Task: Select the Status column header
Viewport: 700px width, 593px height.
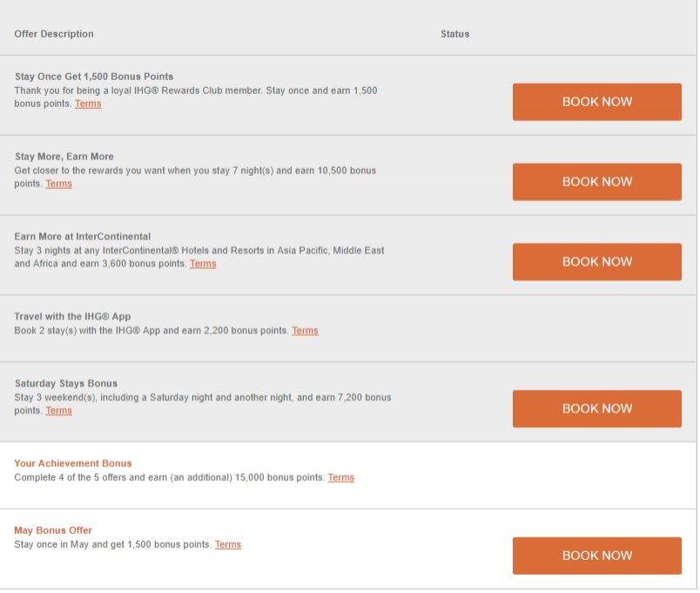Action: 454,34
